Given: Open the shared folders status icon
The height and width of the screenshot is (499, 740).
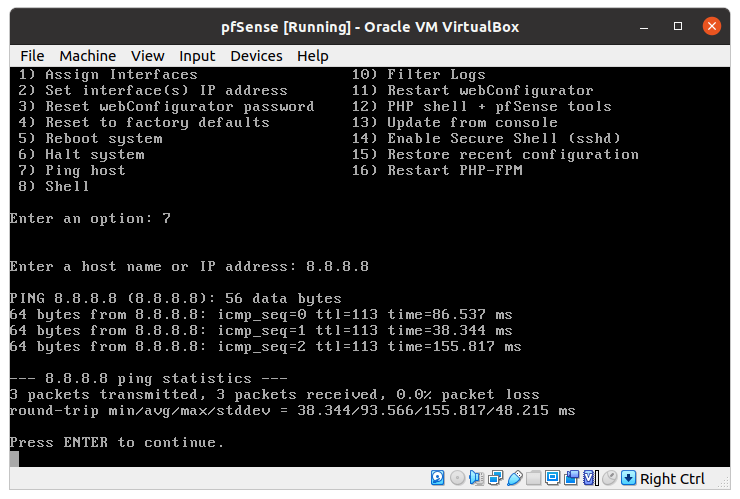Looking at the screenshot, I should (x=533, y=478).
